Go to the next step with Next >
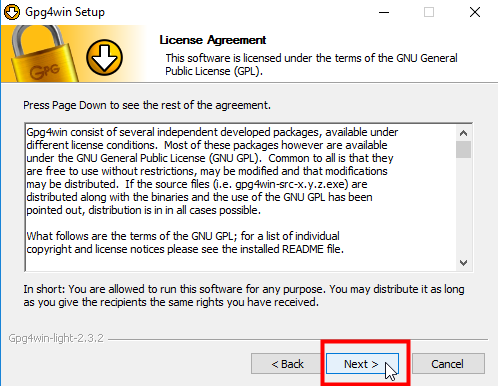This screenshot has width=498, height=386. (x=362, y=364)
